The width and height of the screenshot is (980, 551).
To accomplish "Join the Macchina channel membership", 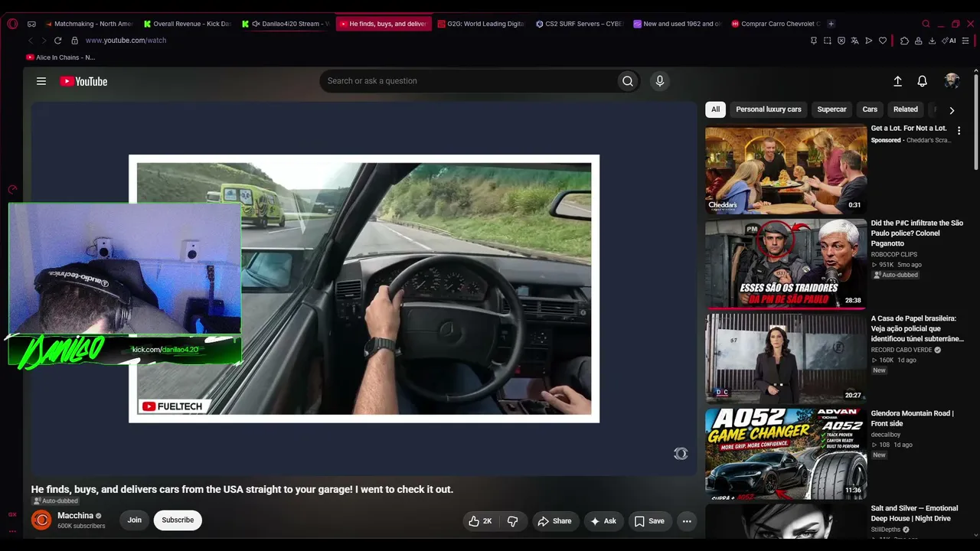I will (x=135, y=520).
